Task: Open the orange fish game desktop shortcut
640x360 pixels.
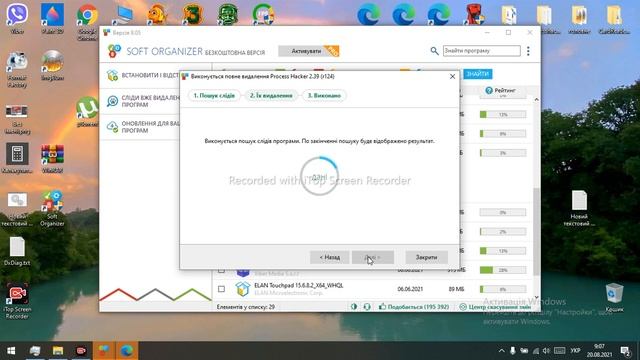Action: (x=157, y=14)
